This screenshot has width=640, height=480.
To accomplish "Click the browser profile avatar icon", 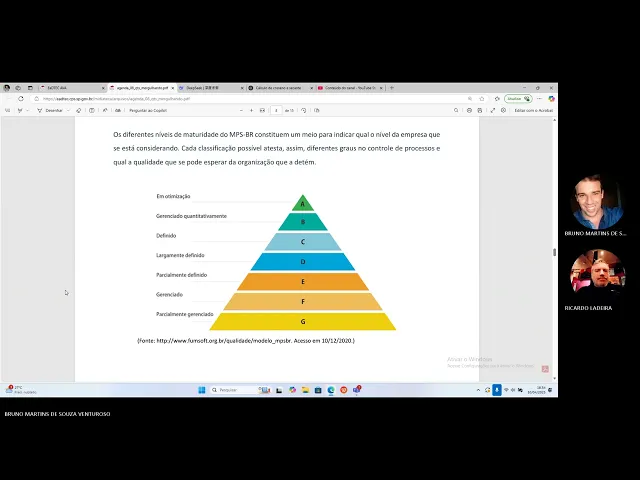I will pos(7,88).
